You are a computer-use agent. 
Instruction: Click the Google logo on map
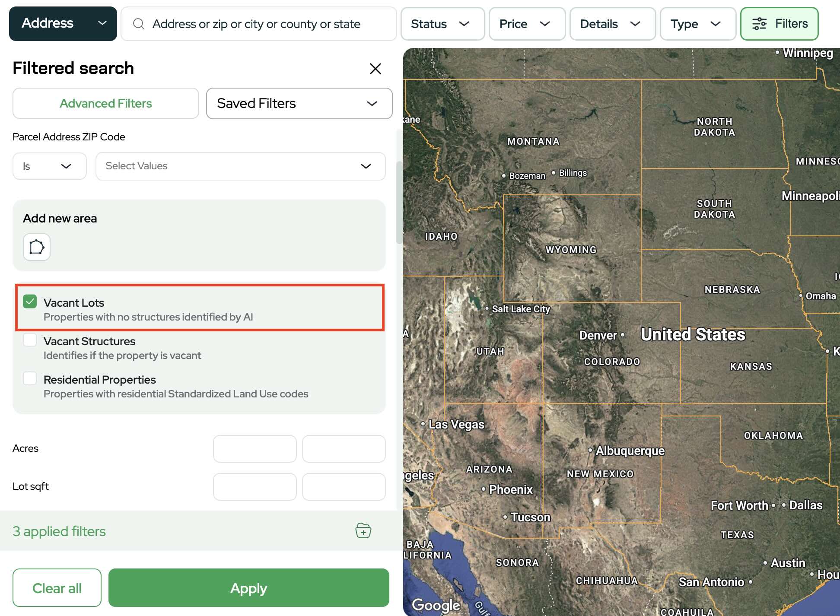click(x=436, y=605)
